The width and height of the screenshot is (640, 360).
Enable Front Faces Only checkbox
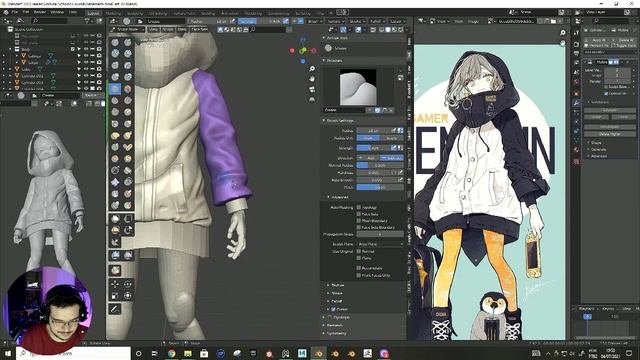(359, 276)
